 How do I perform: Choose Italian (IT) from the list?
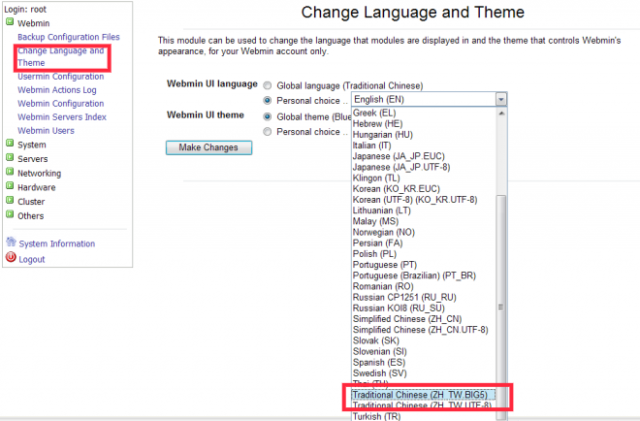click(424, 145)
